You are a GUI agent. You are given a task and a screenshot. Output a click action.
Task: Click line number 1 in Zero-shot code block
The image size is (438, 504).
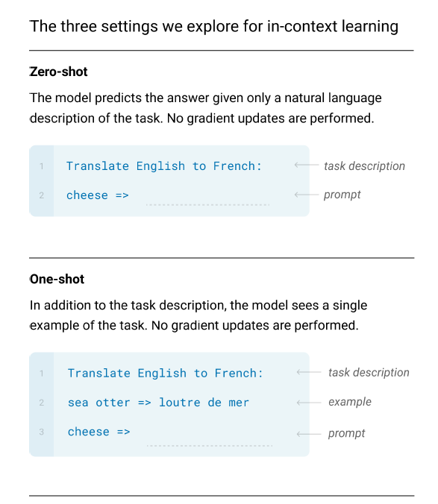click(42, 166)
